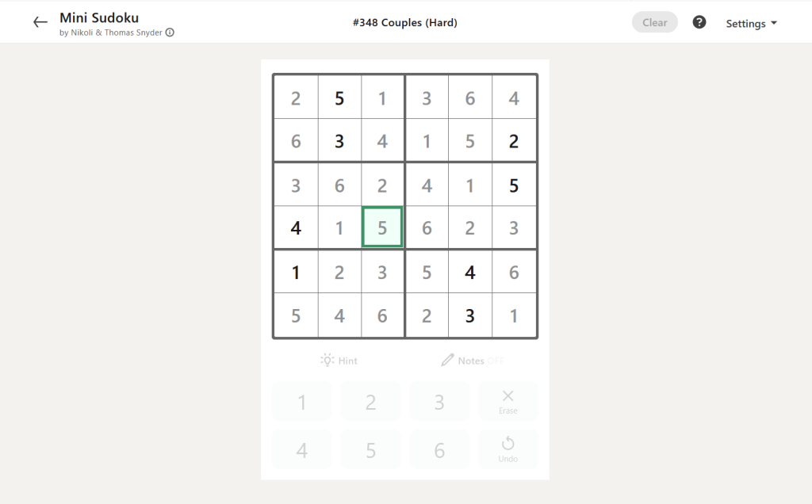The height and width of the screenshot is (504, 812).
Task: Pick number 4 on the keypad
Action: [302, 449]
